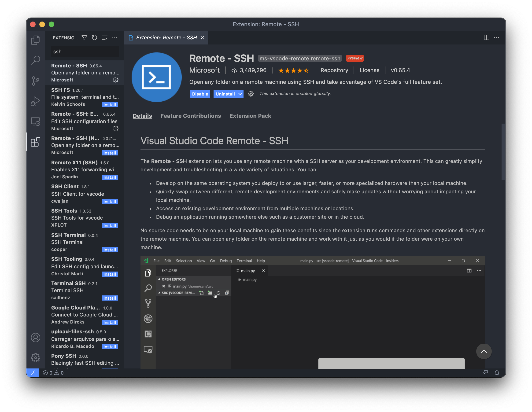The height and width of the screenshot is (412, 532).
Task: Open the feedback icon in status bar
Action: coord(485,372)
